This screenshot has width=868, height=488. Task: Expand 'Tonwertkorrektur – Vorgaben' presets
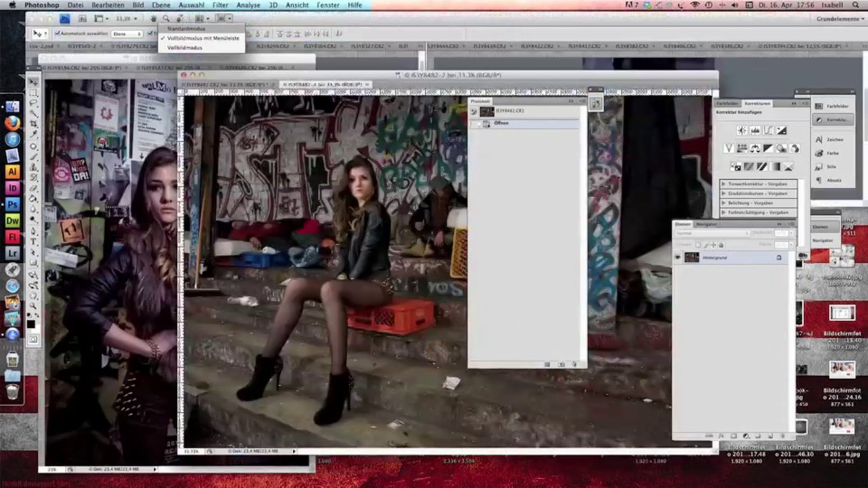[724, 184]
